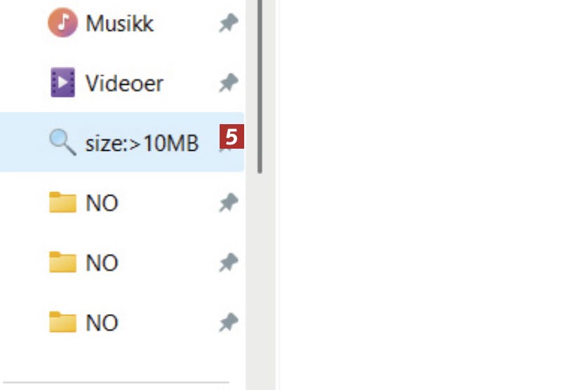The height and width of the screenshot is (390, 588).
Task: Click the magnifier icon beside size:>10MB
Action: tap(62, 142)
